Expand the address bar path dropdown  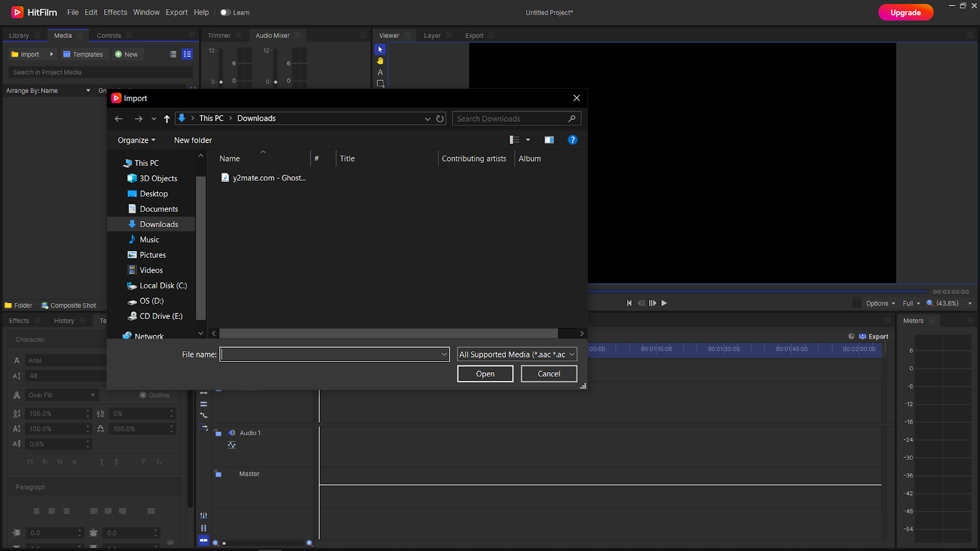[x=428, y=119]
